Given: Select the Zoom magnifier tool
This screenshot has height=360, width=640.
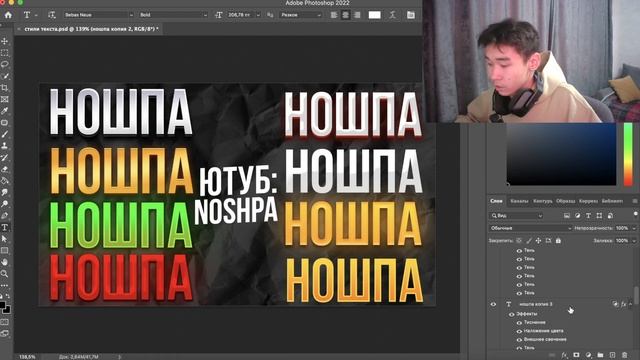Looking at the screenshot, I should (x=5, y=273).
